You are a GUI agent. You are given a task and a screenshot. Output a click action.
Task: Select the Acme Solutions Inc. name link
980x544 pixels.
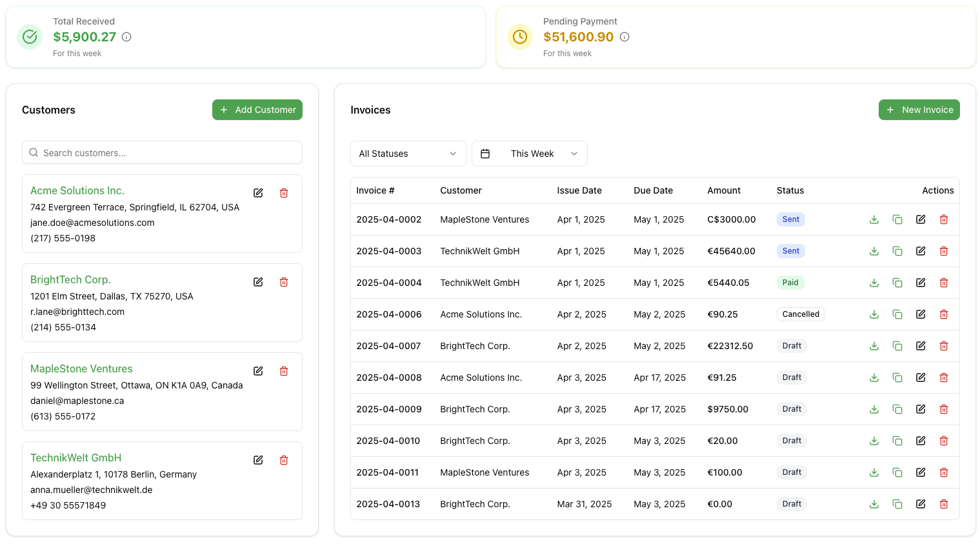(77, 190)
